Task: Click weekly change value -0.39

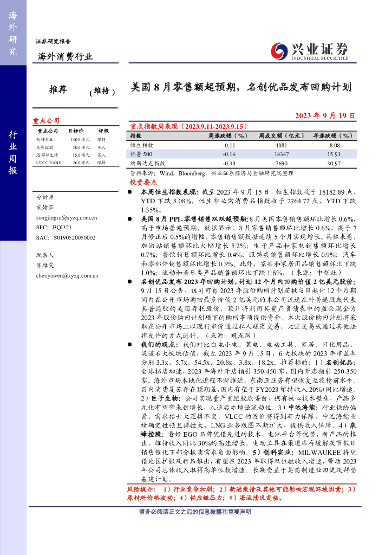Action: [229, 164]
